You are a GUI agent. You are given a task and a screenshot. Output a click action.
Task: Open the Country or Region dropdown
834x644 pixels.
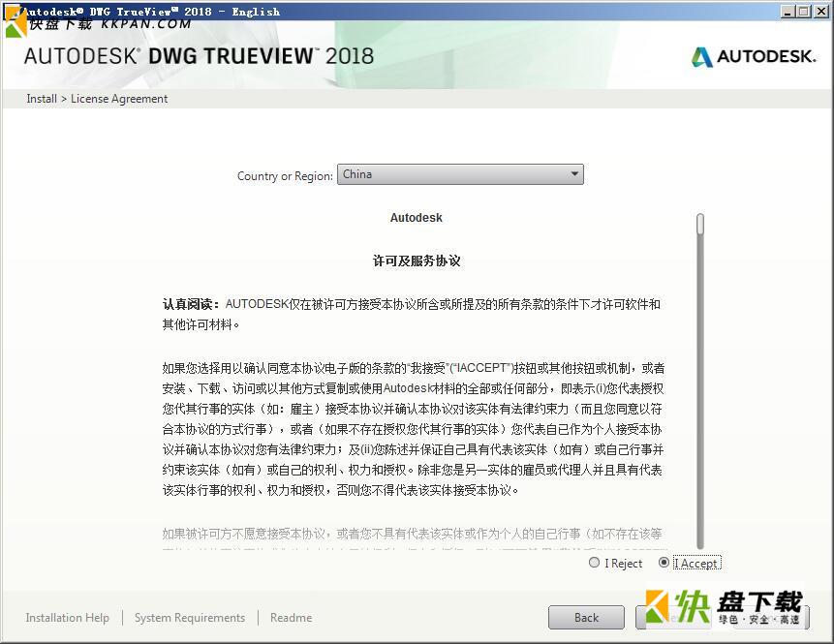[460, 174]
